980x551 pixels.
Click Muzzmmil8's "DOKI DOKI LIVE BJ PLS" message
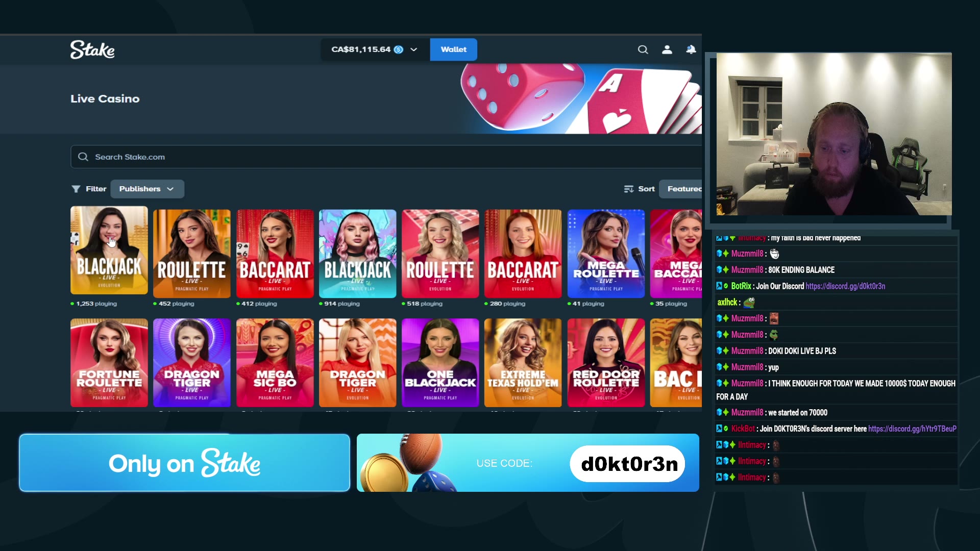(x=802, y=351)
